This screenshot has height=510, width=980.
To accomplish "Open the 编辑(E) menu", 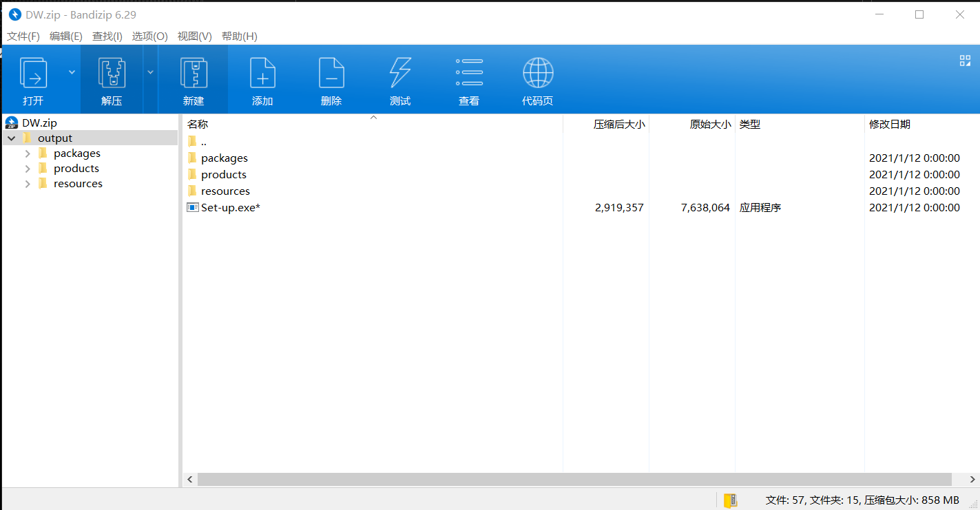I will click(66, 36).
